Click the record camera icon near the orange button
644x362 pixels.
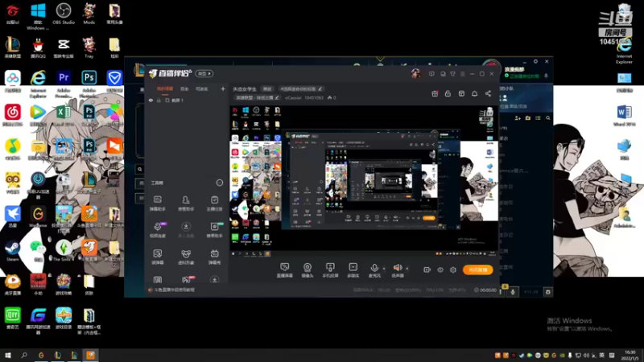pos(427,269)
